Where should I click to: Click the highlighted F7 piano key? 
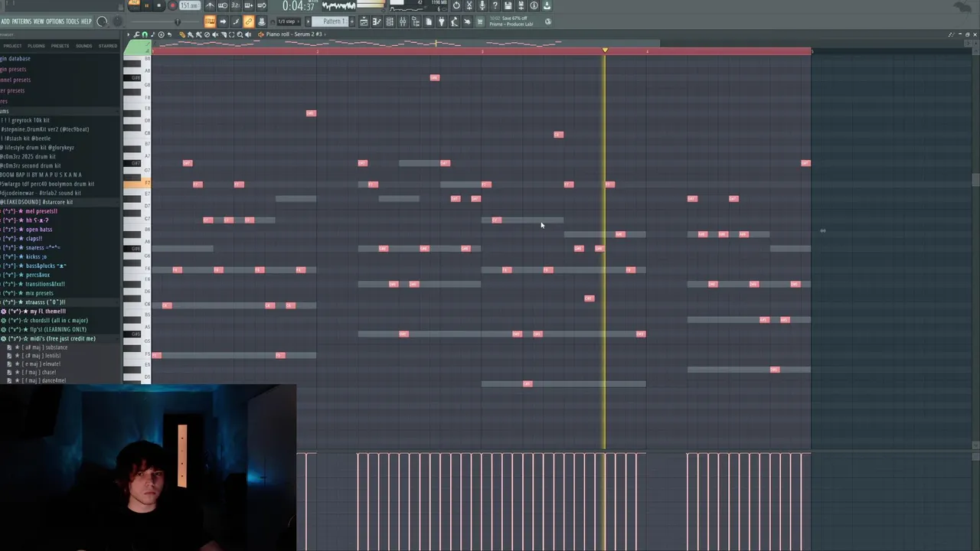pos(137,184)
